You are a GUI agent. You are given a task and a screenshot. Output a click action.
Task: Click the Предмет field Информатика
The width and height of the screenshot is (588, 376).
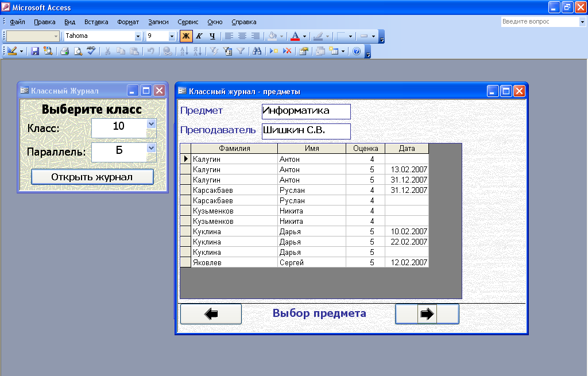pyautogui.click(x=306, y=111)
